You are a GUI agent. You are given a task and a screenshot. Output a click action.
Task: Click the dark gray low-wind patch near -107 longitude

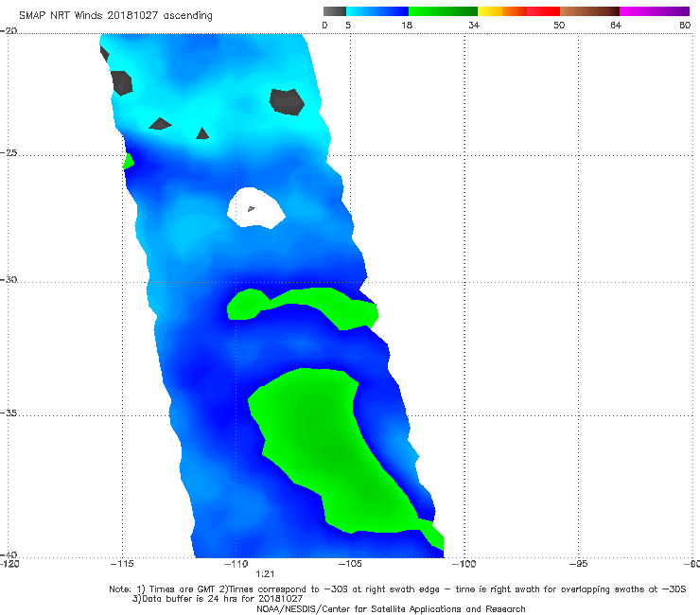point(287,102)
